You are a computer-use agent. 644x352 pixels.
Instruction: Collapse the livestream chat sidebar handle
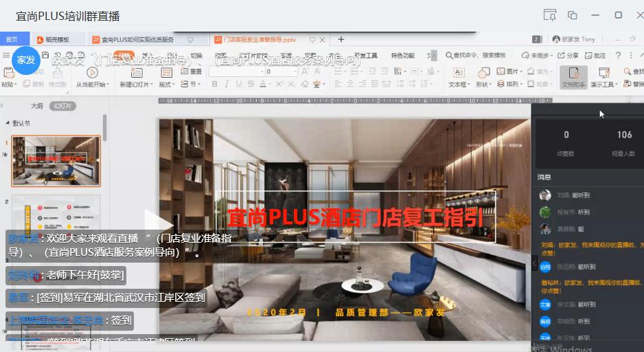pos(534,263)
